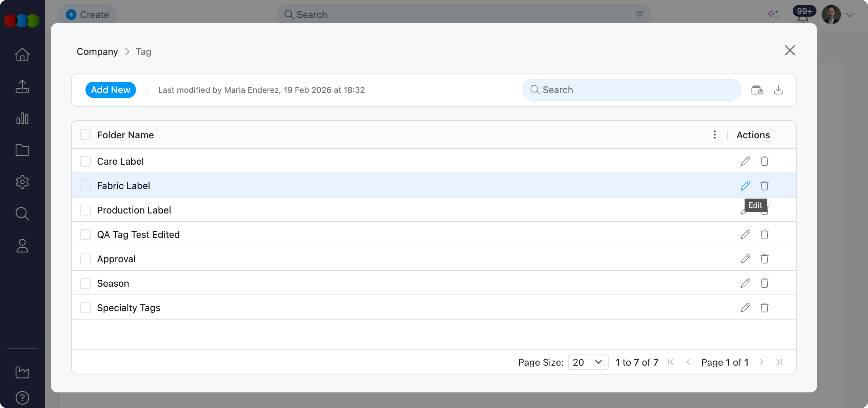Click trash icon for Season row
Viewport: 868px width, 408px height.
coord(764,283)
